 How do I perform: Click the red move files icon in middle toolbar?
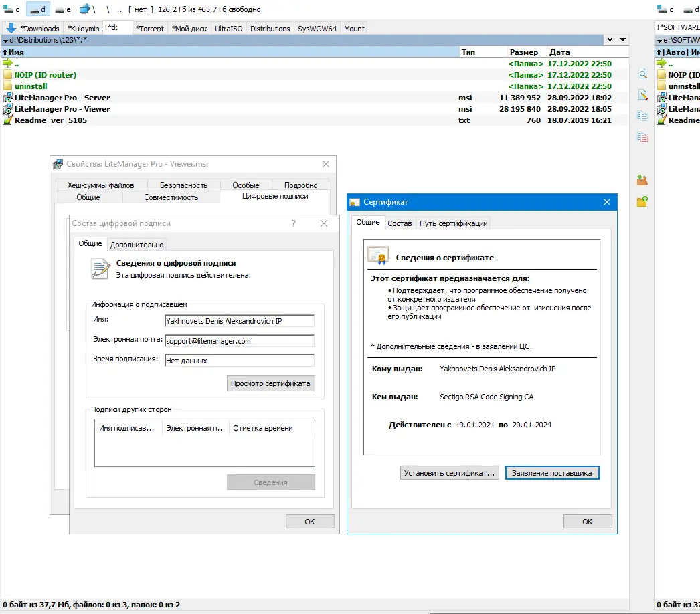642,137
